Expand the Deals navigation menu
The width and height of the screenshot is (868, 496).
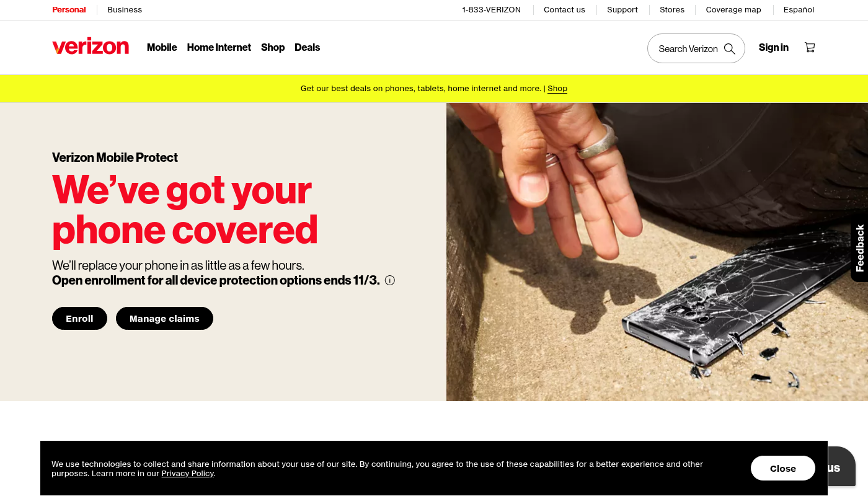click(307, 47)
